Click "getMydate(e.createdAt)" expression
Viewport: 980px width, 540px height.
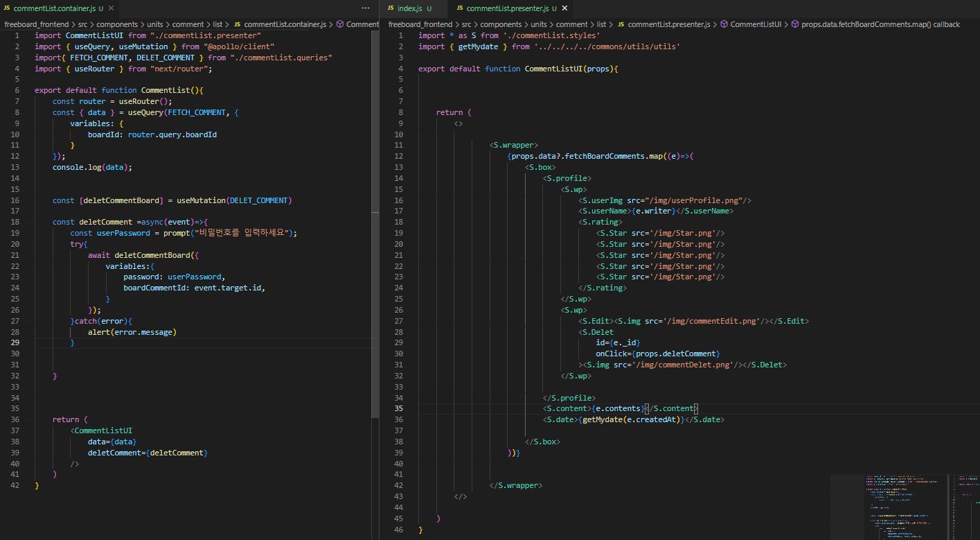(632, 419)
